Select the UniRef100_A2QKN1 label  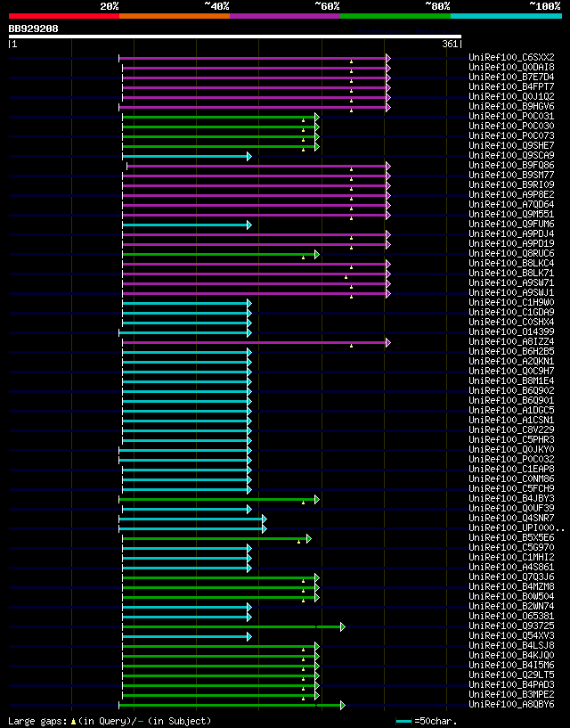coord(511,361)
